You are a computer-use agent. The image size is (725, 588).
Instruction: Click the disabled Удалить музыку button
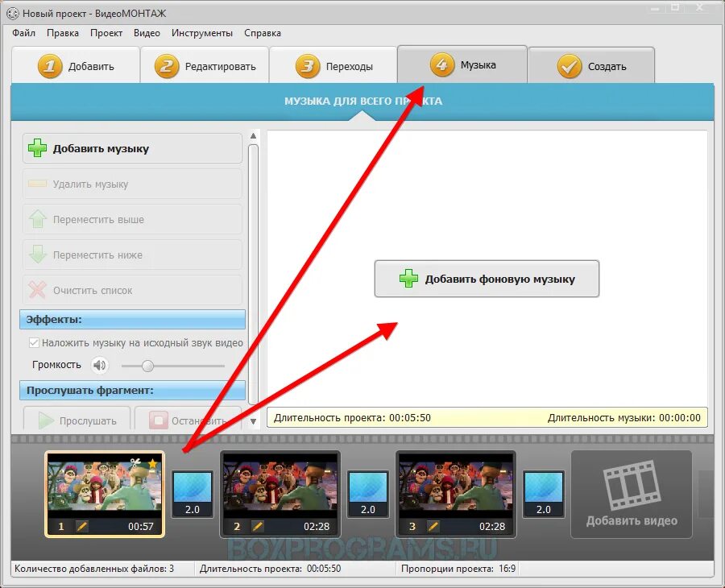pos(132,184)
